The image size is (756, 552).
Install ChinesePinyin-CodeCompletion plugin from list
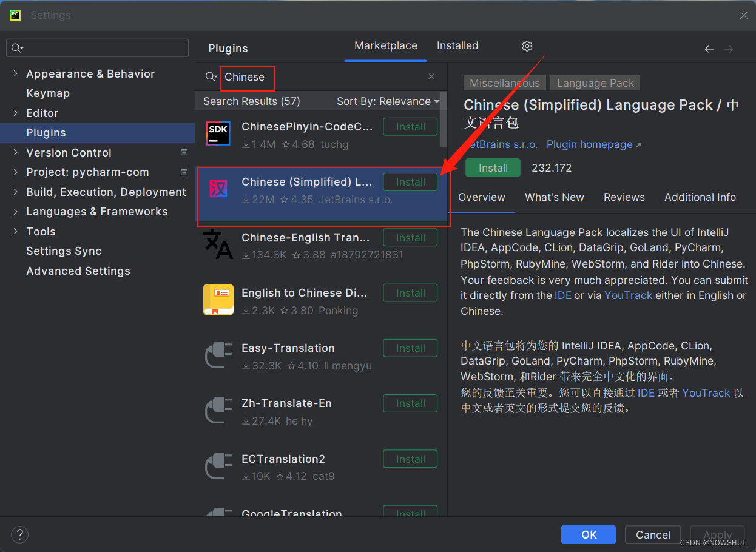tap(410, 127)
